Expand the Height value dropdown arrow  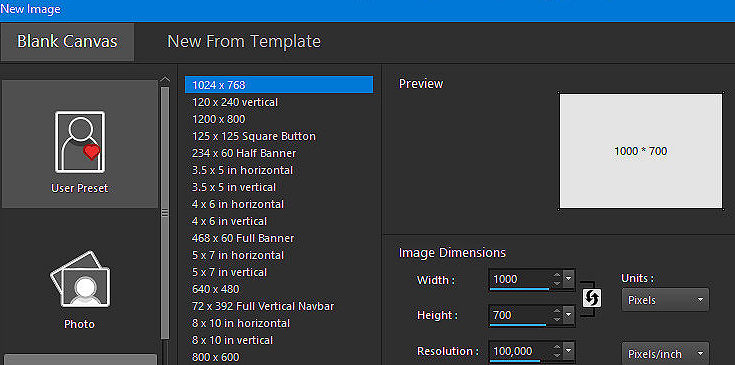pos(569,315)
